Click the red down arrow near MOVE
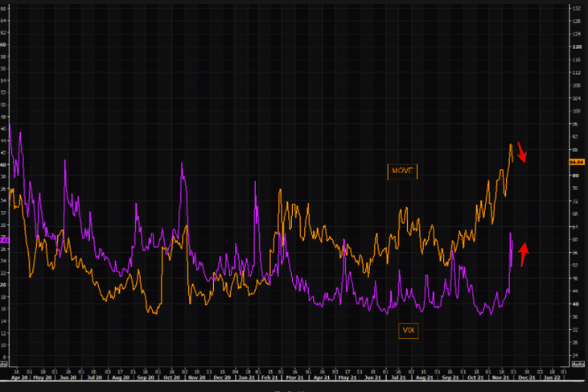 pyautogui.click(x=522, y=151)
